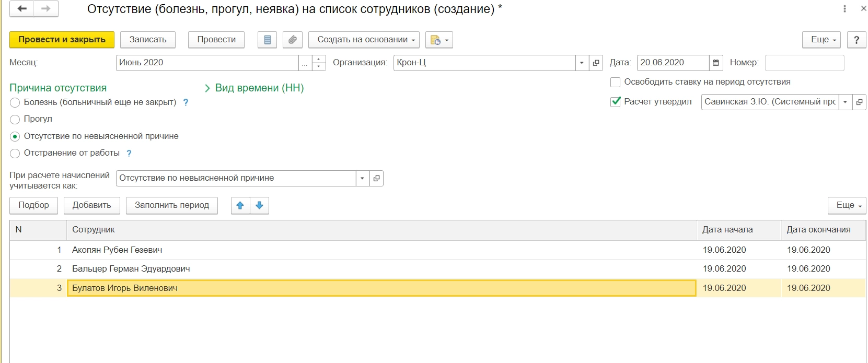The image size is (868, 363).
Task: Enable Освободить ставку на период отсутствия
Action: tap(616, 82)
